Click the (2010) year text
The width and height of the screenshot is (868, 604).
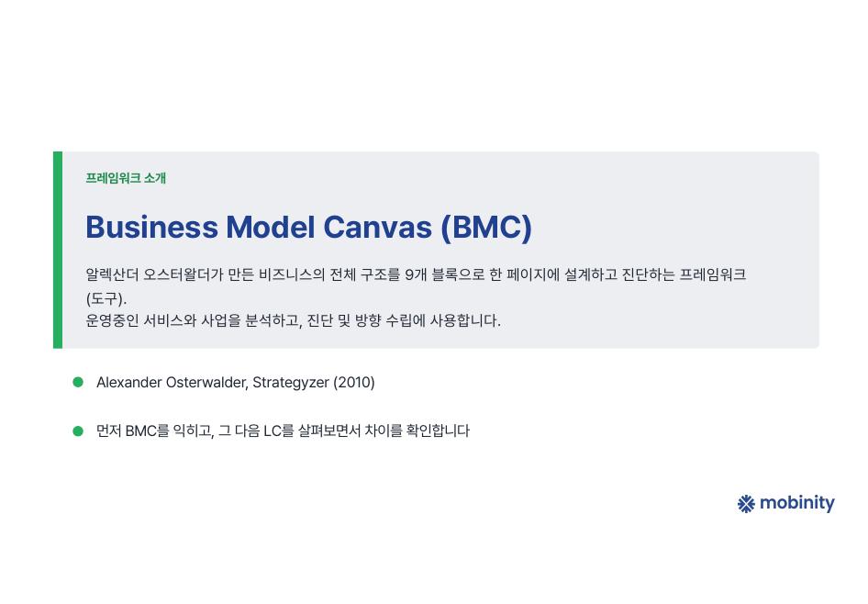[x=354, y=383]
